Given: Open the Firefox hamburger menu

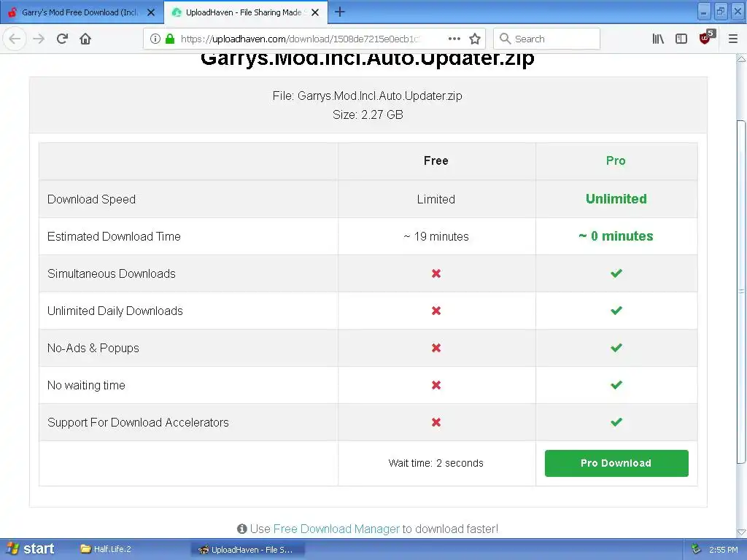Looking at the screenshot, I should [x=733, y=39].
